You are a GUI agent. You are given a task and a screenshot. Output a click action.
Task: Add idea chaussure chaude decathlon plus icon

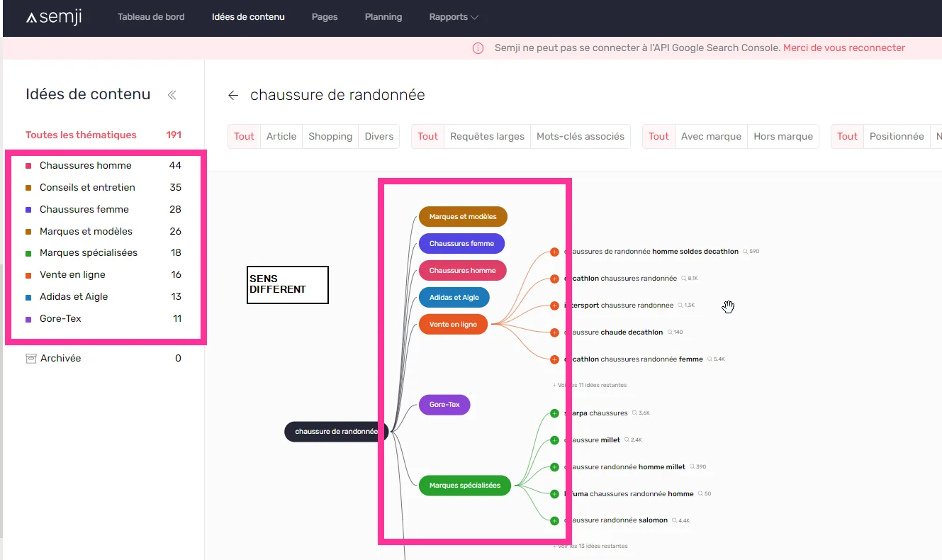tap(554, 332)
